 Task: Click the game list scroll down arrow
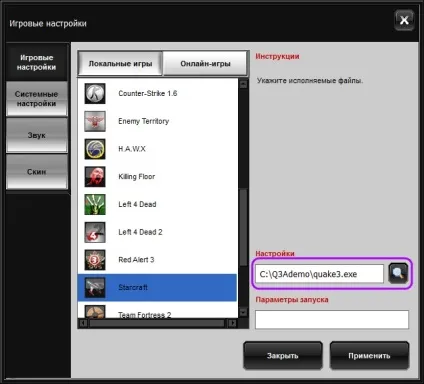pos(244,313)
